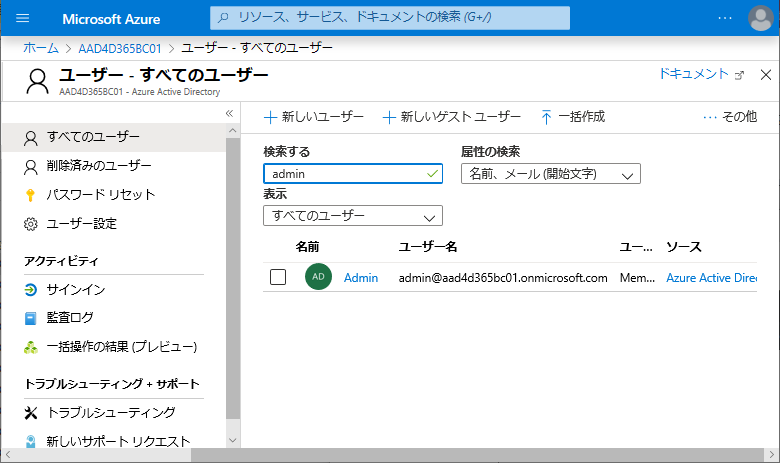Click the plus icon for 新しいユーザー

point(270,117)
